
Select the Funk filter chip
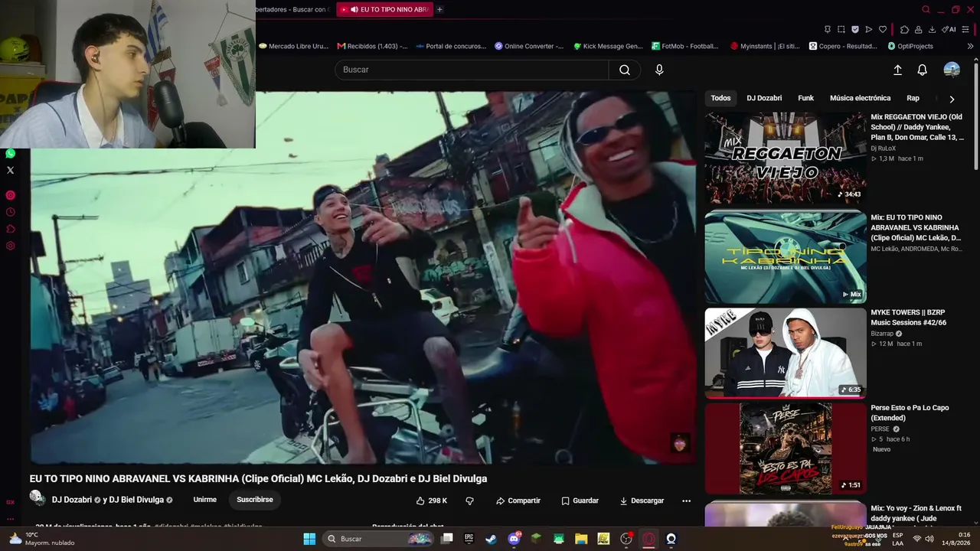coord(805,98)
